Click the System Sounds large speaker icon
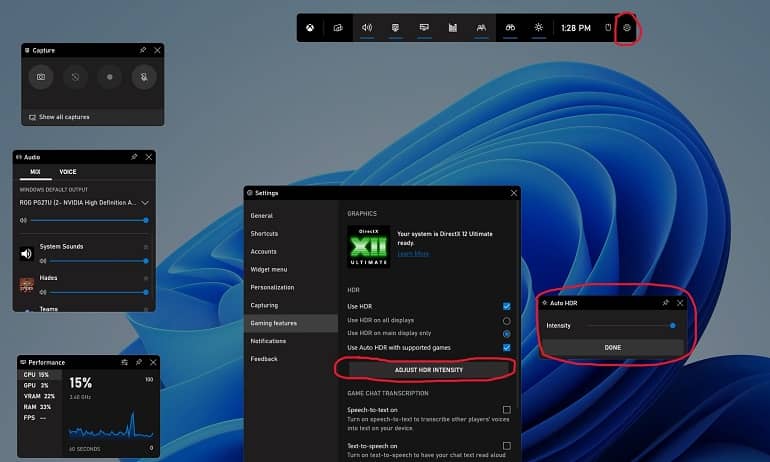The width and height of the screenshot is (770, 462). [27, 253]
